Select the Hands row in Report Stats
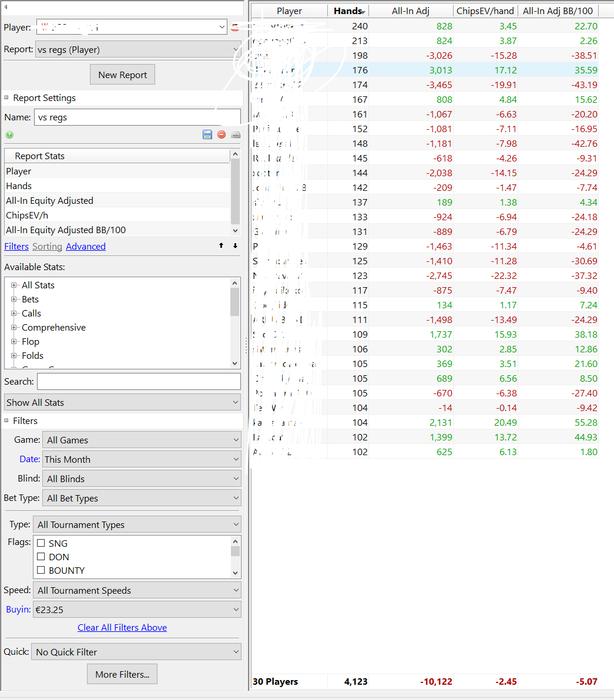614x700 pixels. tap(117, 186)
